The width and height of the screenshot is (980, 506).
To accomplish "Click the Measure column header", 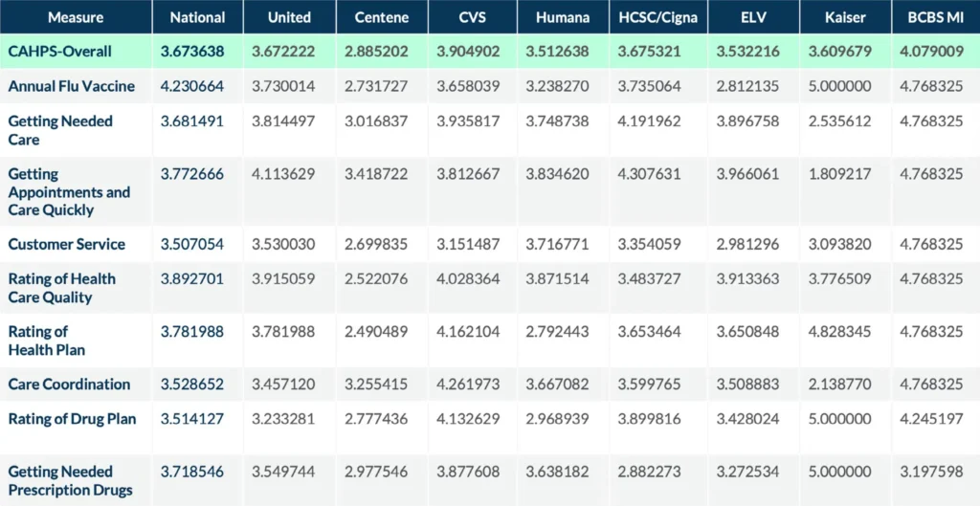I will point(76,17).
